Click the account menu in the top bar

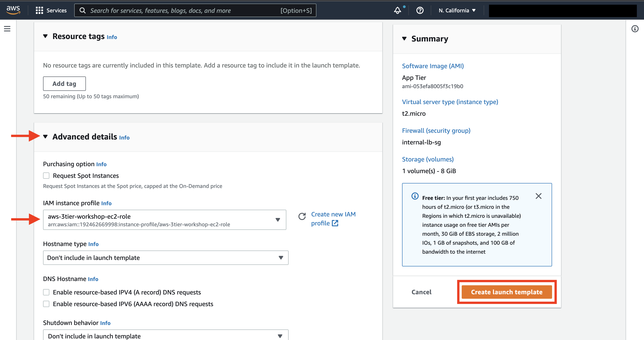(563, 11)
